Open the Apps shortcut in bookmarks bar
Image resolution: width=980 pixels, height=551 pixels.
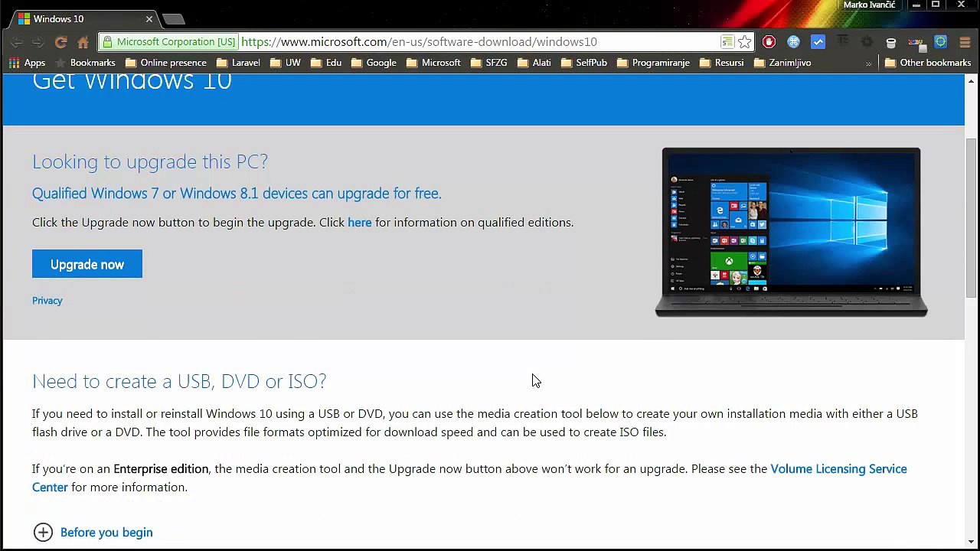point(27,63)
